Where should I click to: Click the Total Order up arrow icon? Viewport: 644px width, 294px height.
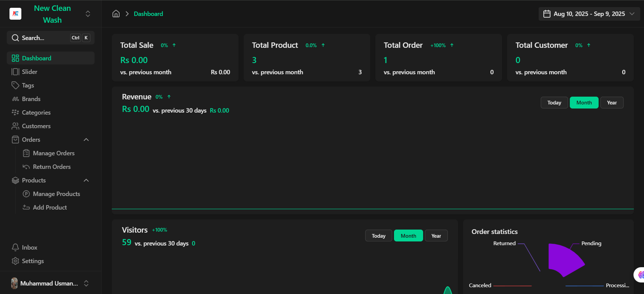(x=452, y=45)
